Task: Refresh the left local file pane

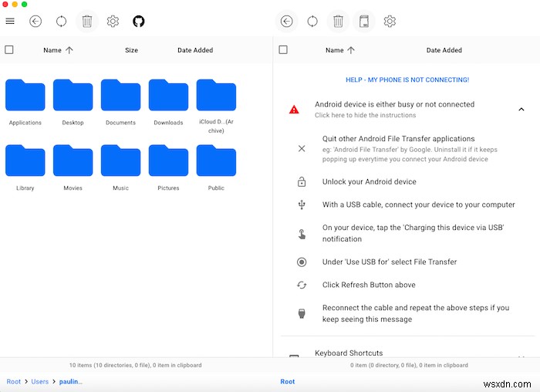Action: click(61, 21)
